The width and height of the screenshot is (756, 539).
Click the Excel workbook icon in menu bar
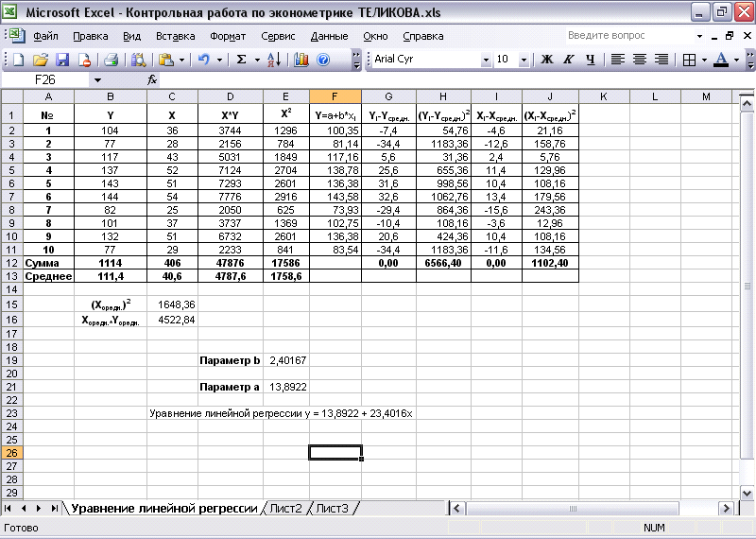pos(17,35)
